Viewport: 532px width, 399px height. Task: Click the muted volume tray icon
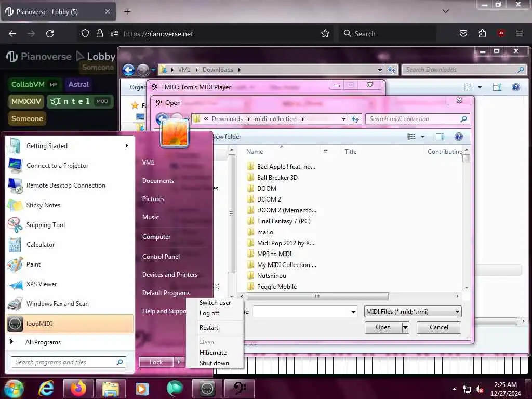click(x=480, y=390)
